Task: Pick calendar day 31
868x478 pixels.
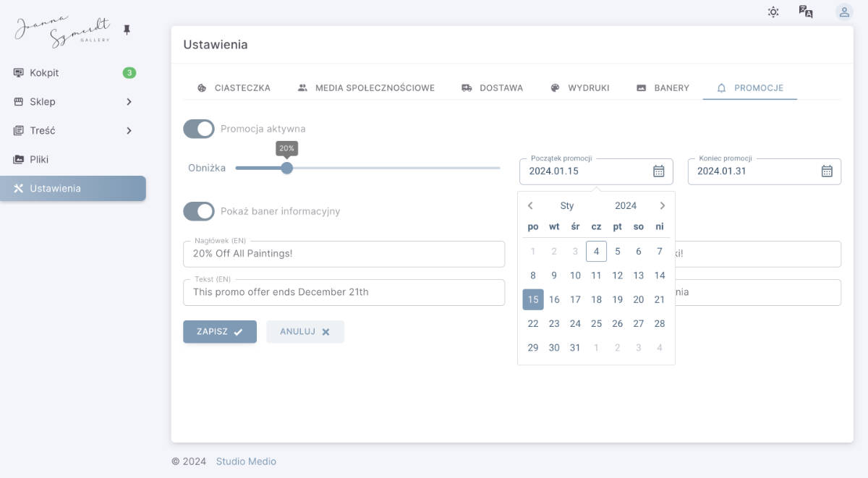Action: point(575,347)
